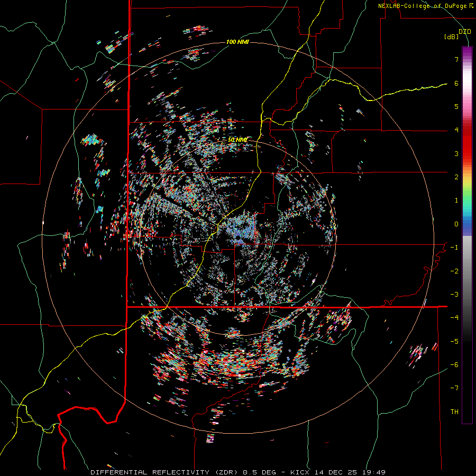Click the 4 dB scale value
This screenshot has height=476, width=476.
click(x=456, y=130)
